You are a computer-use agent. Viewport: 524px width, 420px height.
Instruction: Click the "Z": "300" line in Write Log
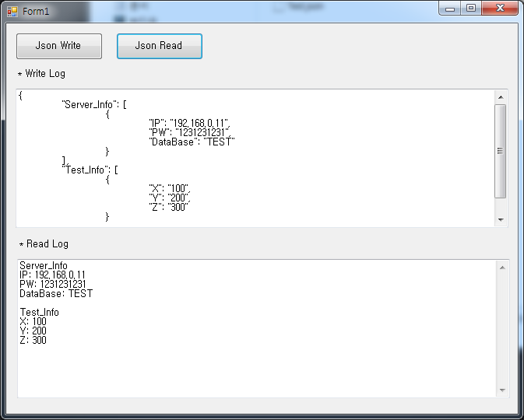(169, 207)
